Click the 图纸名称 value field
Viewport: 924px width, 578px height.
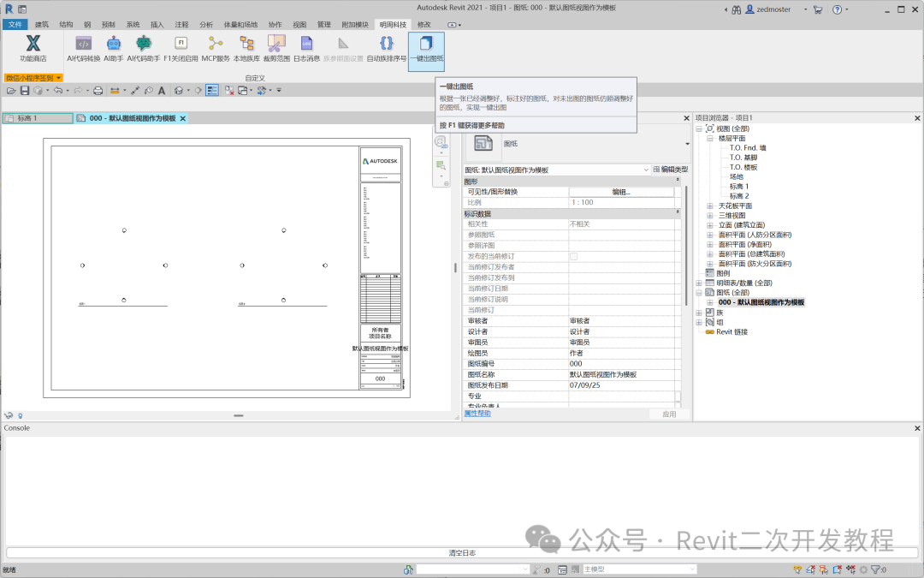(621, 374)
